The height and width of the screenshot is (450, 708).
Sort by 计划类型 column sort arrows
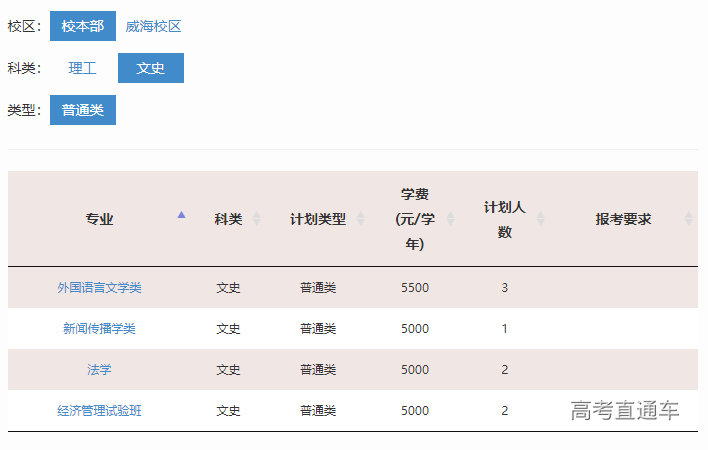(360, 218)
